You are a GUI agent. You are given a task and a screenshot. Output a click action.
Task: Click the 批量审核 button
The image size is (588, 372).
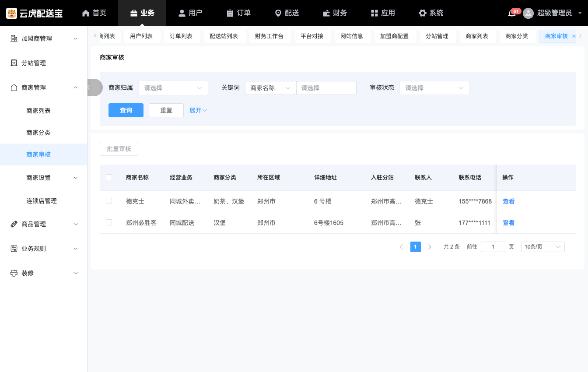119,149
